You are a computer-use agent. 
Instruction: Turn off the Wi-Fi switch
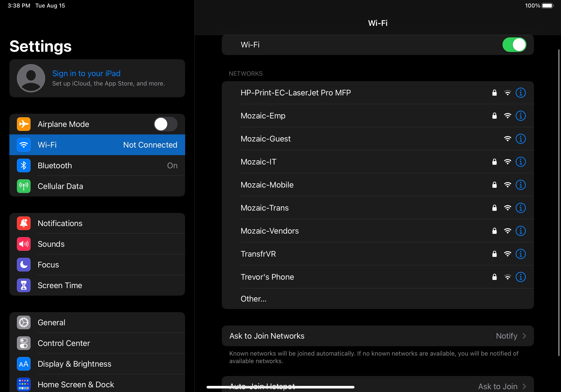[x=514, y=45]
